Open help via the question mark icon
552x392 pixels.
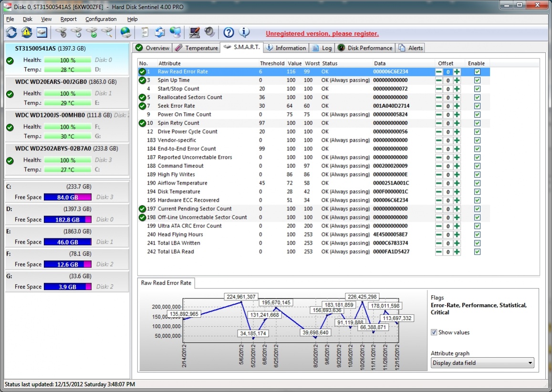(229, 32)
